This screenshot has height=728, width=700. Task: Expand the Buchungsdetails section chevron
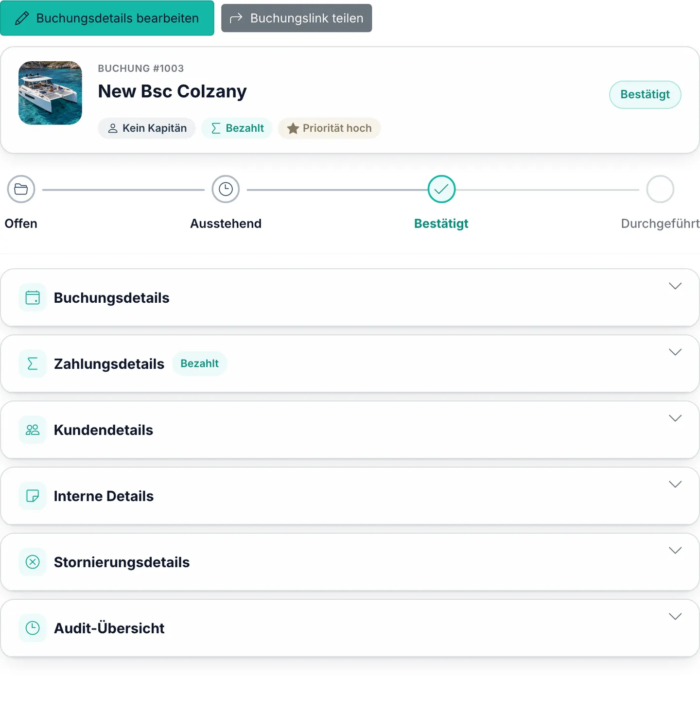675,286
